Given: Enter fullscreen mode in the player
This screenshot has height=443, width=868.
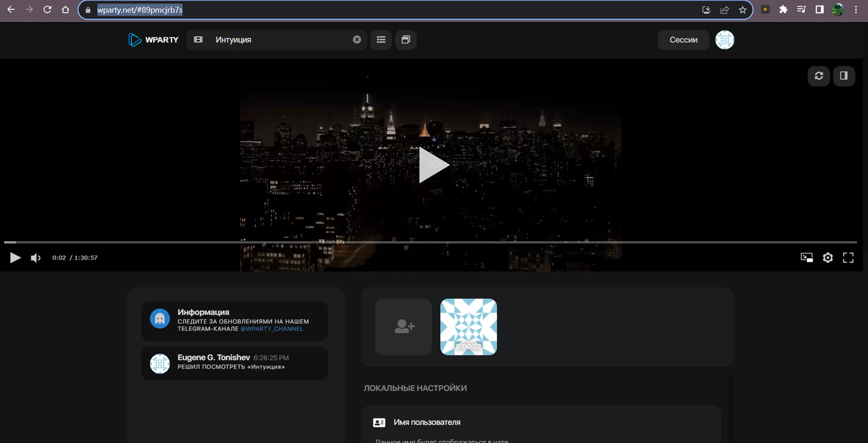Looking at the screenshot, I should point(848,257).
